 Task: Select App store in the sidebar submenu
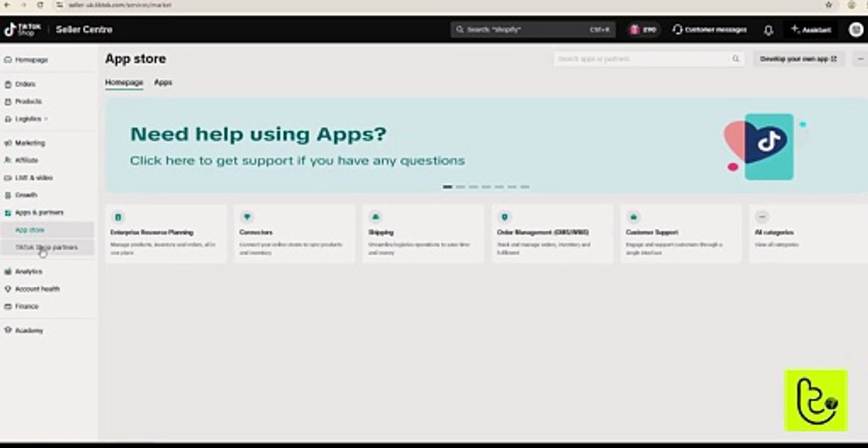click(48, 230)
